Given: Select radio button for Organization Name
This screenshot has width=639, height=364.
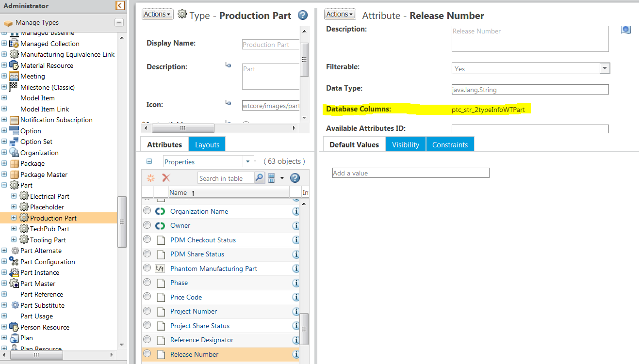Looking at the screenshot, I should coord(147,211).
